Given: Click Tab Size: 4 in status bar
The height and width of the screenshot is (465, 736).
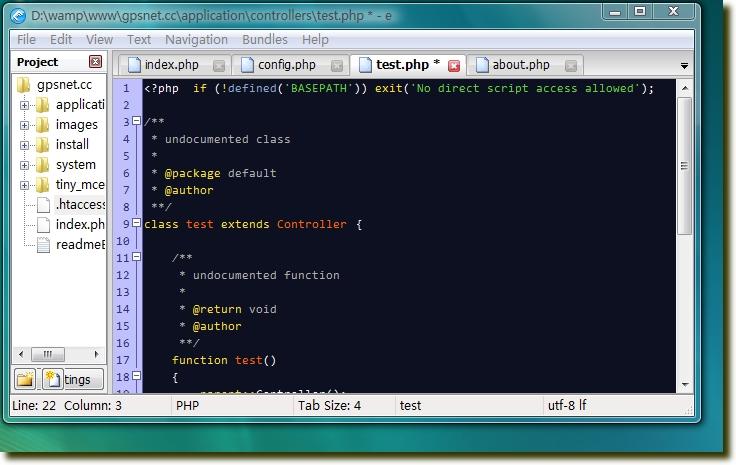Looking at the screenshot, I should [330, 406].
